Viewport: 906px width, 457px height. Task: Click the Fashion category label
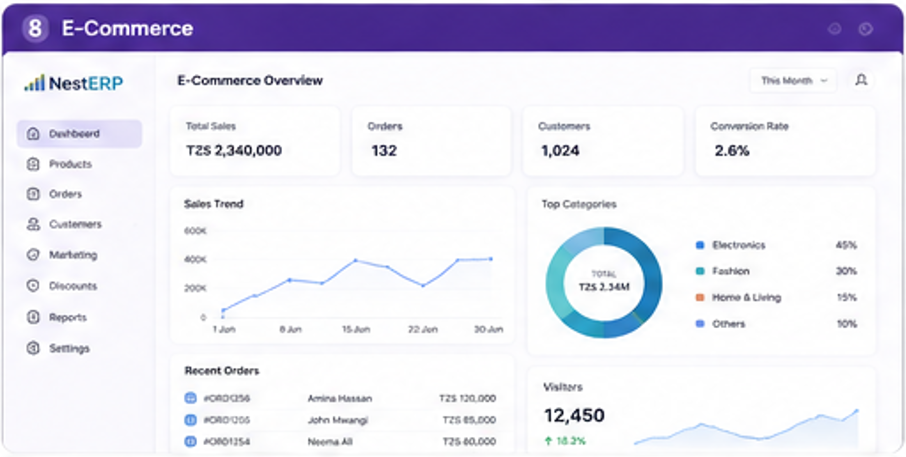point(731,271)
